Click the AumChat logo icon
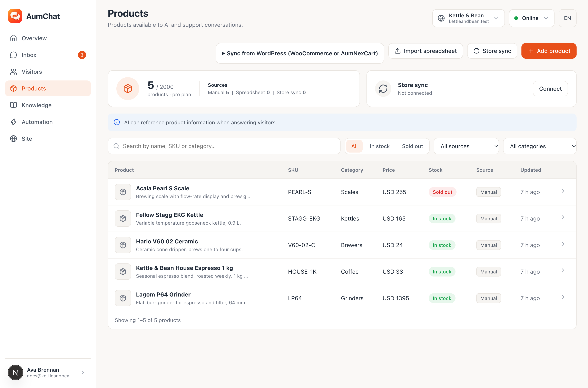Viewport: 588px width, 388px height. (x=15, y=16)
